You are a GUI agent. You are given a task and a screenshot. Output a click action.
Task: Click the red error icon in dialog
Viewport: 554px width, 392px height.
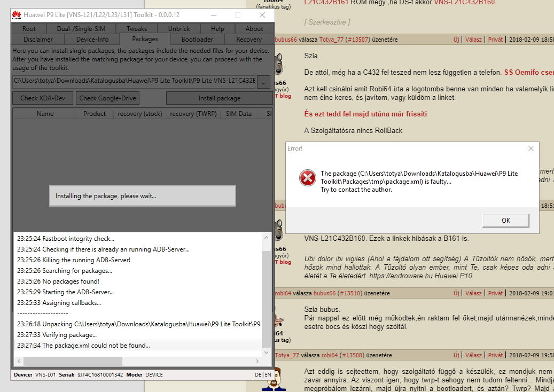(x=307, y=178)
